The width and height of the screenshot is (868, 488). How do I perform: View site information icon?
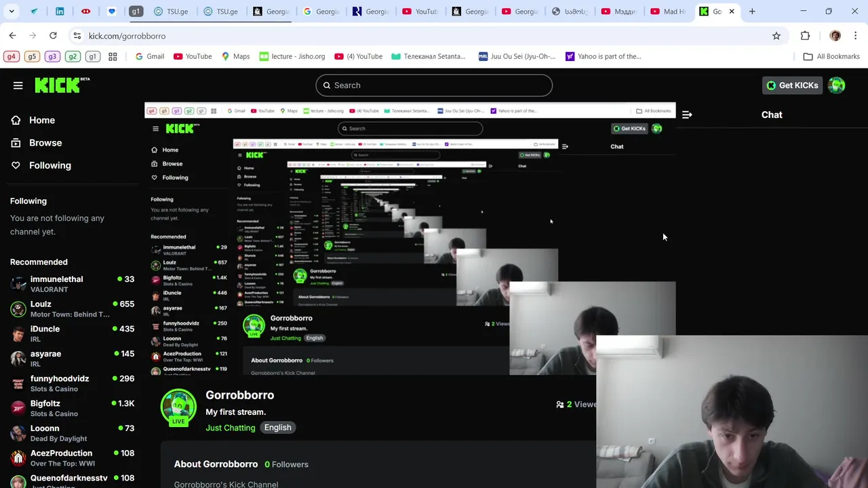77,36
